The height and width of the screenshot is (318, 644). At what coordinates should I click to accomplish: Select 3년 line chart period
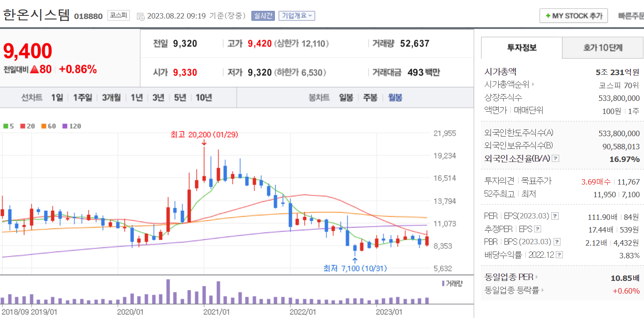point(158,98)
